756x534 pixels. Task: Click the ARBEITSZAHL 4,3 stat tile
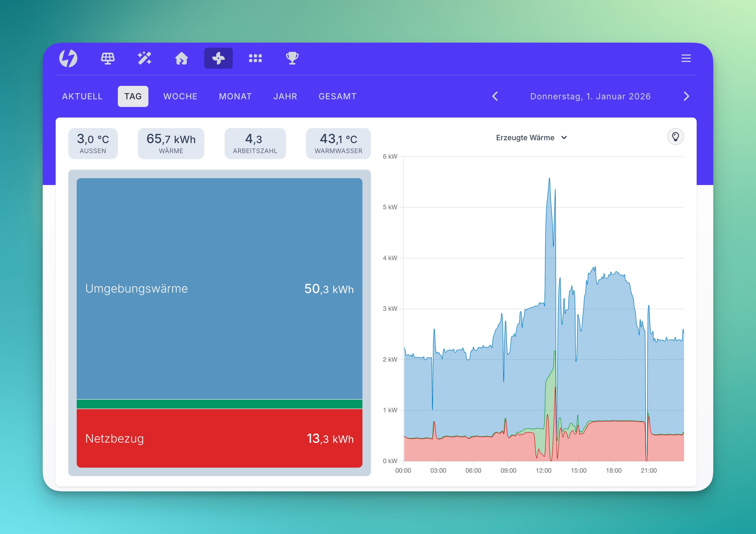[x=255, y=144]
